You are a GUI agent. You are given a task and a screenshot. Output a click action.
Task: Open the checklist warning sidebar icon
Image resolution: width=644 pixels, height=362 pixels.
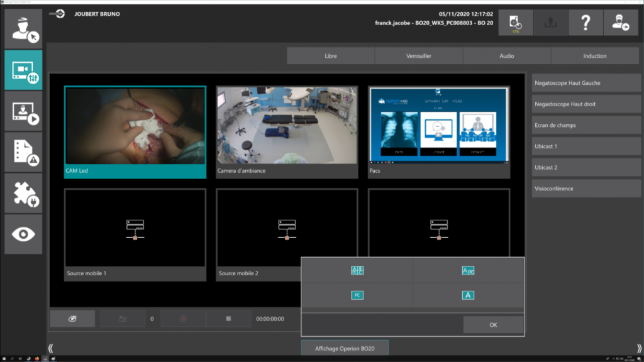(x=23, y=152)
